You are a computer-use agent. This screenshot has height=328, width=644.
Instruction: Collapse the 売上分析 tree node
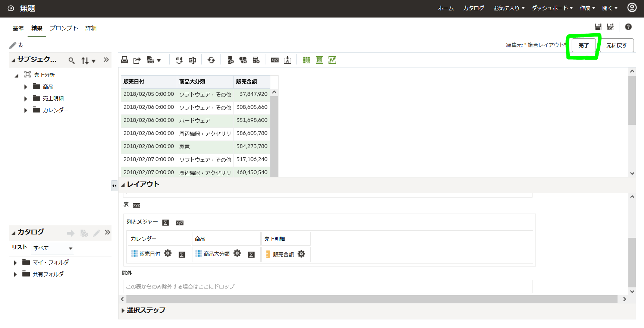(16, 76)
